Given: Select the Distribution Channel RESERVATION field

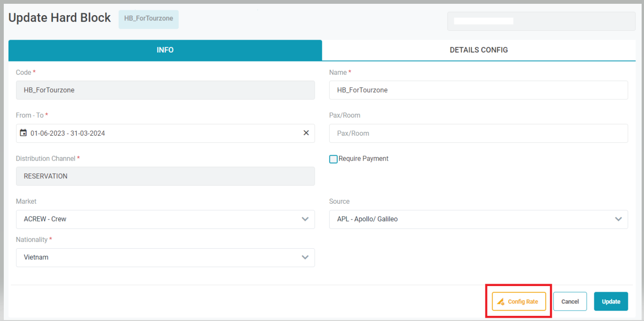Looking at the screenshot, I should click(x=165, y=176).
